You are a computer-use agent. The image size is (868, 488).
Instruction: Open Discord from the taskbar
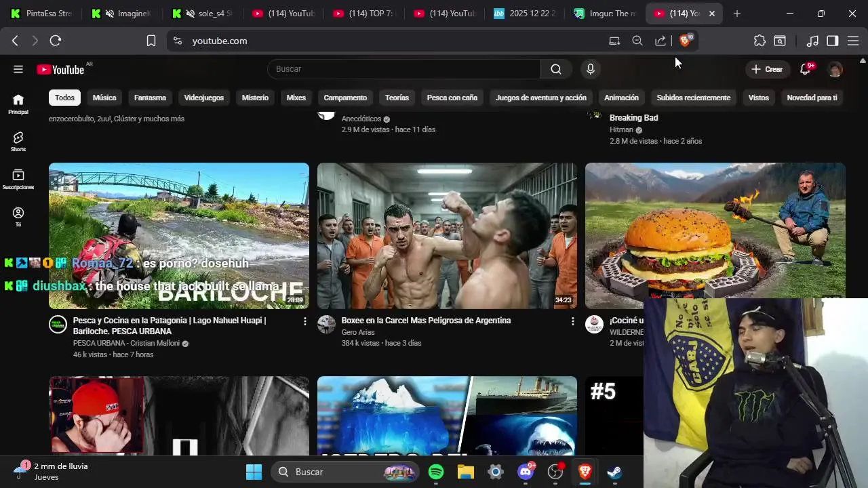coord(526,472)
